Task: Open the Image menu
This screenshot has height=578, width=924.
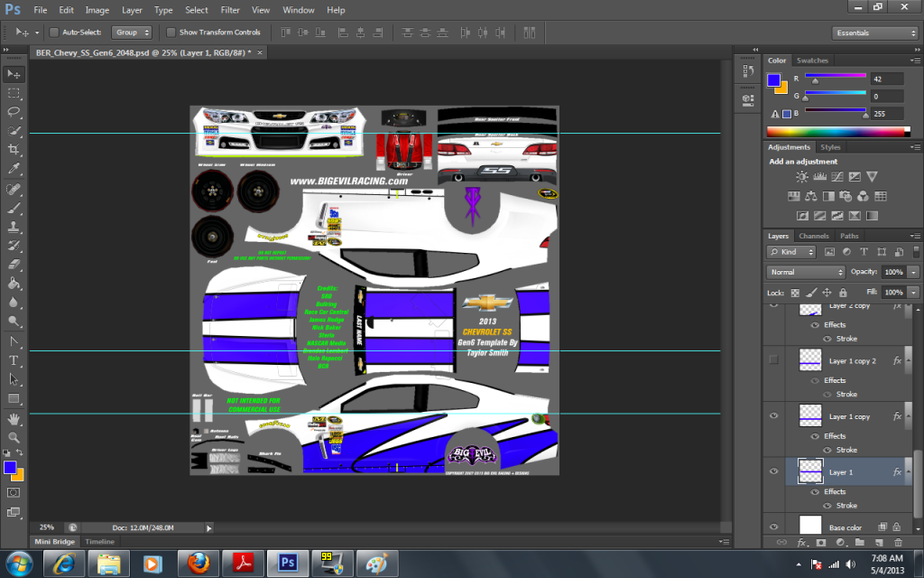Action: [x=97, y=10]
